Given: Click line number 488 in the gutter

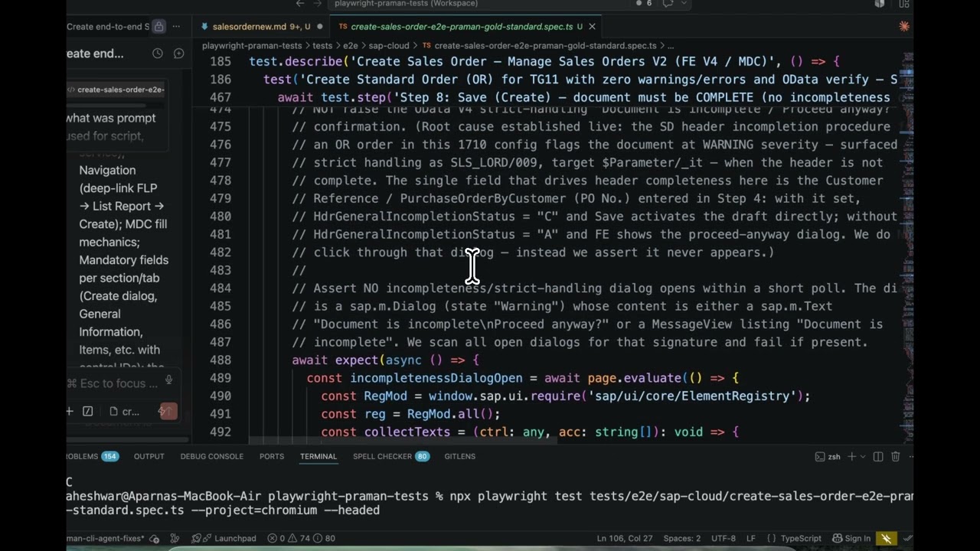Looking at the screenshot, I should pos(220,360).
